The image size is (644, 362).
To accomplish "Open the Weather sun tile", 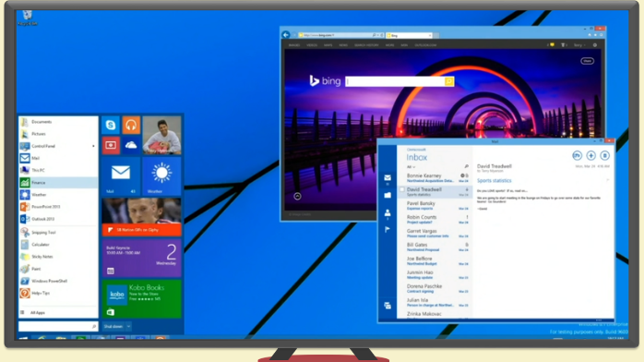I will coord(161,175).
